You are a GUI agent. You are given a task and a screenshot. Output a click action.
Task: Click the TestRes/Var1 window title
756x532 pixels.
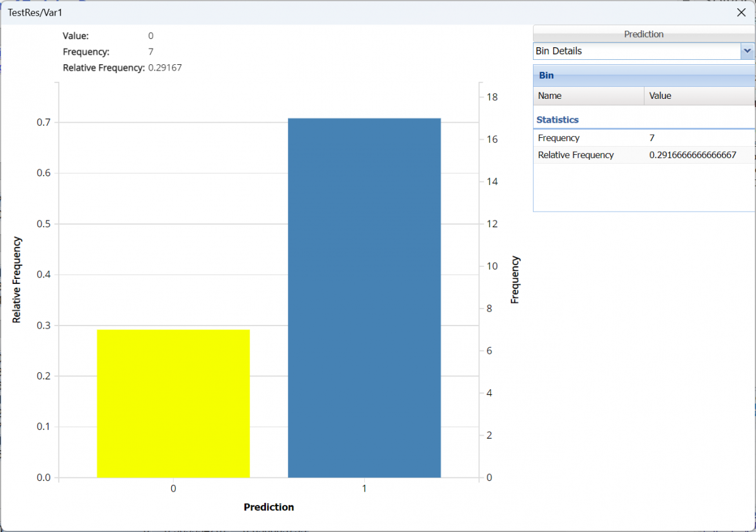pyautogui.click(x=35, y=12)
